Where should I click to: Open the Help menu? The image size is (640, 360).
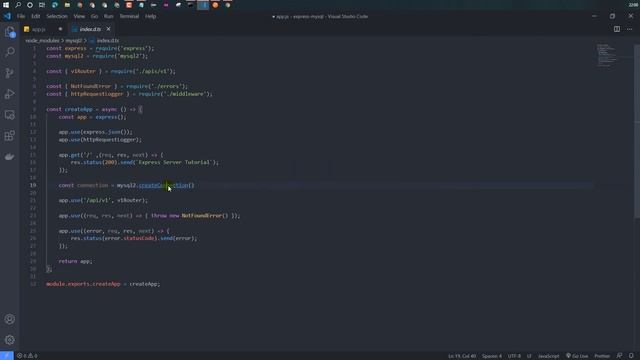(151, 16)
